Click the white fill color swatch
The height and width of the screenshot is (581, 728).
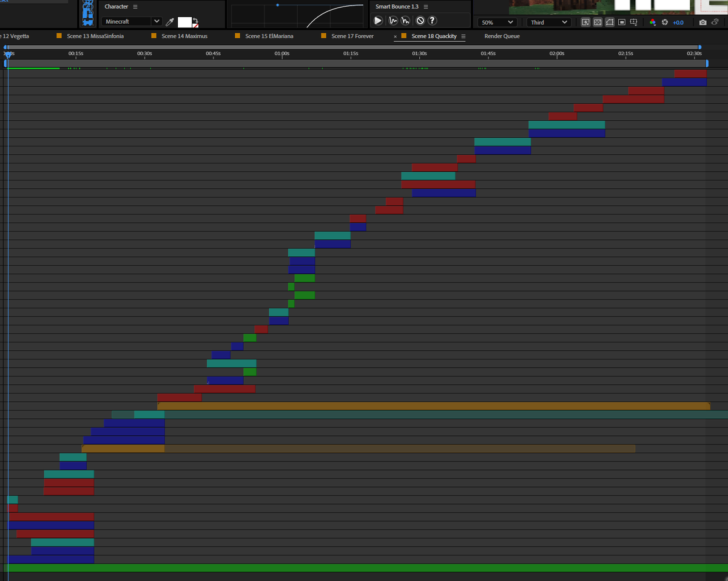[184, 22]
